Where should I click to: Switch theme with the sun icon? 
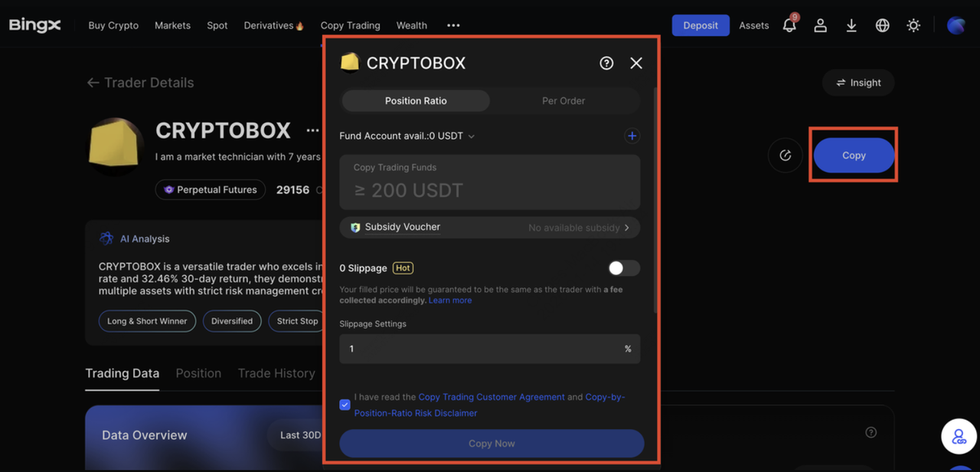[913, 25]
